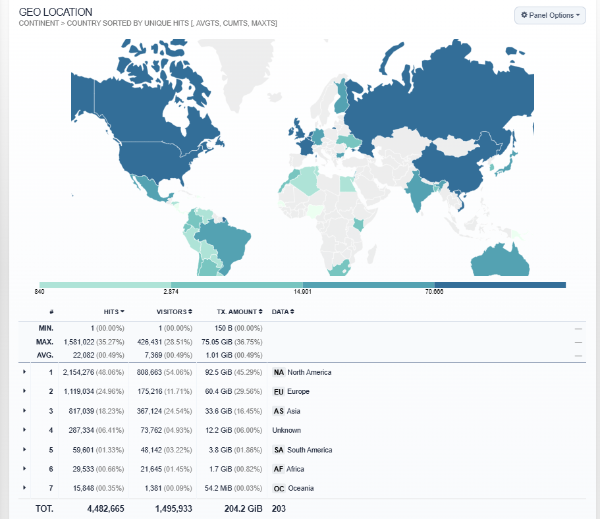Expand the Oceania row

[x=24, y=488]
